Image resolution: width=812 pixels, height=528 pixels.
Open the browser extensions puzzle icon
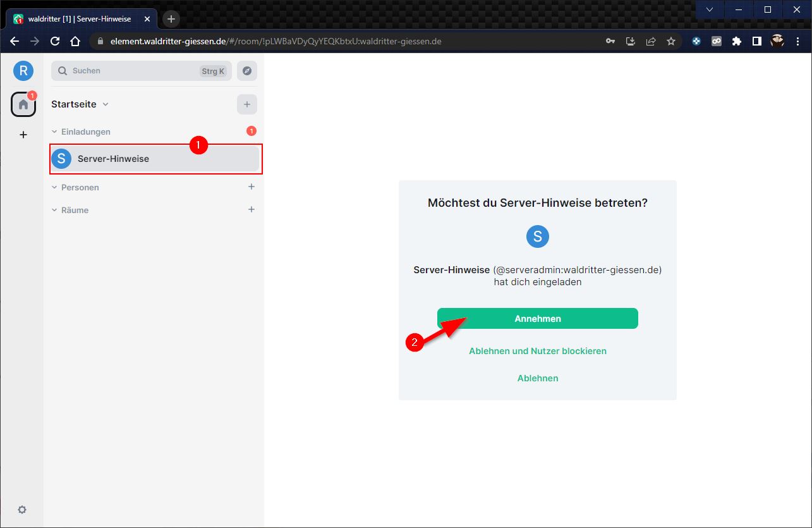point(736,41)
